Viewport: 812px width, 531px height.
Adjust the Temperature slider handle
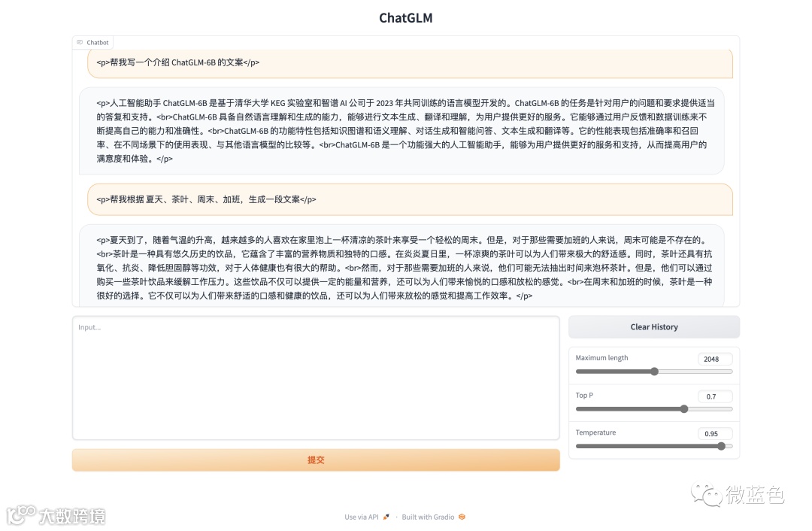[x=721, y=446]
